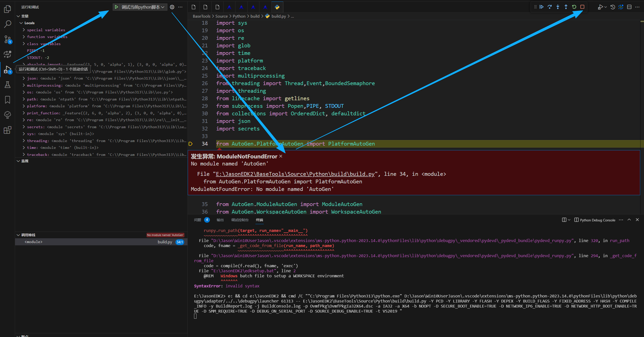Click the No module named 'AutoGen' call stack badge
This screenshot has height=337, width=644.
(165, 235)
